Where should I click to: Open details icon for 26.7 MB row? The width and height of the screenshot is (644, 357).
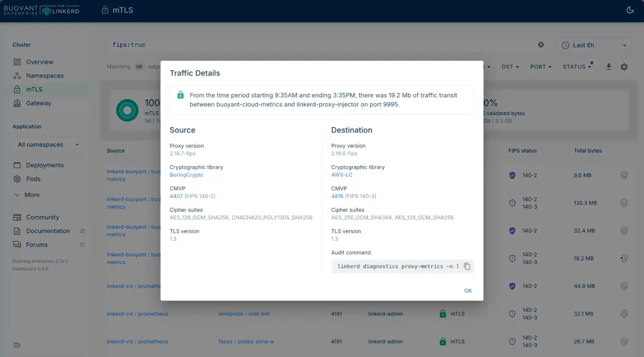click(624, 341)
